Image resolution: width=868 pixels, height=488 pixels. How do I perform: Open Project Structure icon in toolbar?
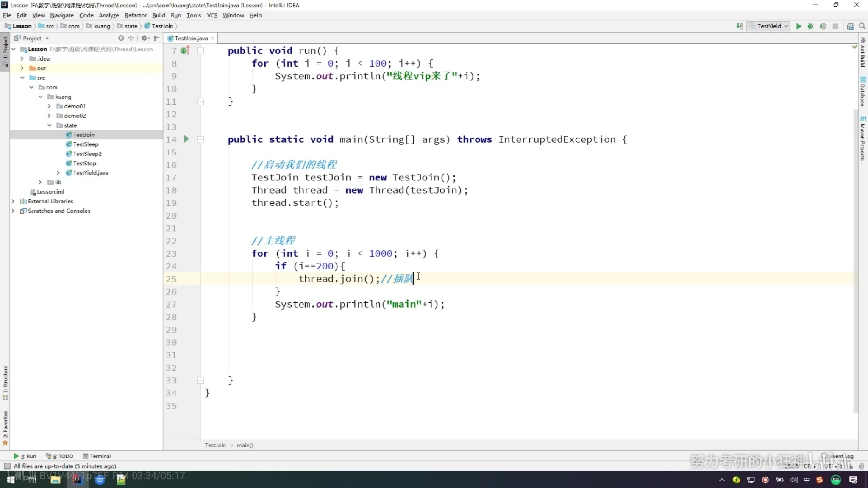coord(850,26)
